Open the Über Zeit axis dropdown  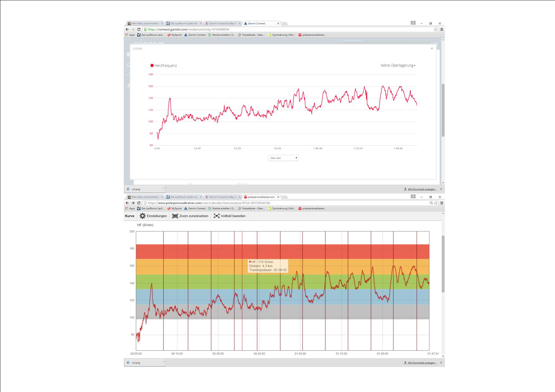click(x=283, y=158)
